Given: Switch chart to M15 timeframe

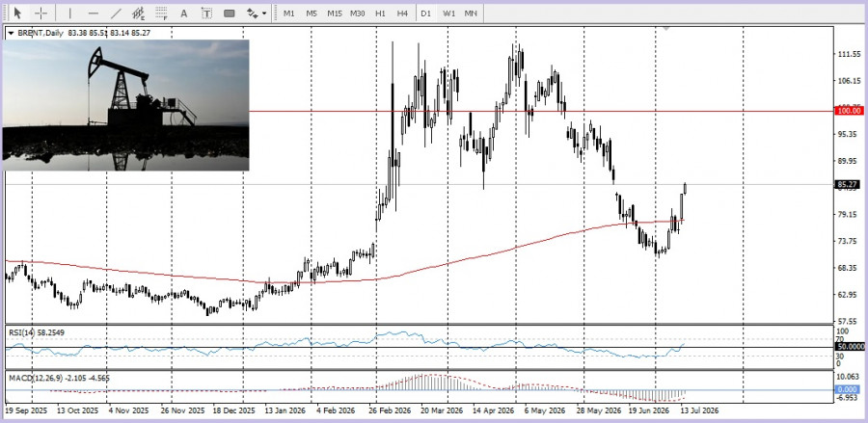Looking at the screenshot, I should [335, 13].
